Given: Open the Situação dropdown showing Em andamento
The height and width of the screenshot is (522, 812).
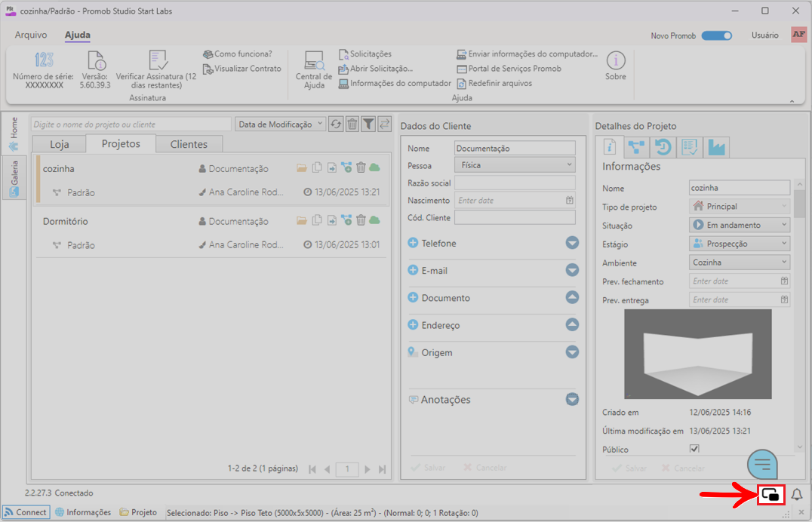Looking at the screenshot, I should [x=740, y=225].
